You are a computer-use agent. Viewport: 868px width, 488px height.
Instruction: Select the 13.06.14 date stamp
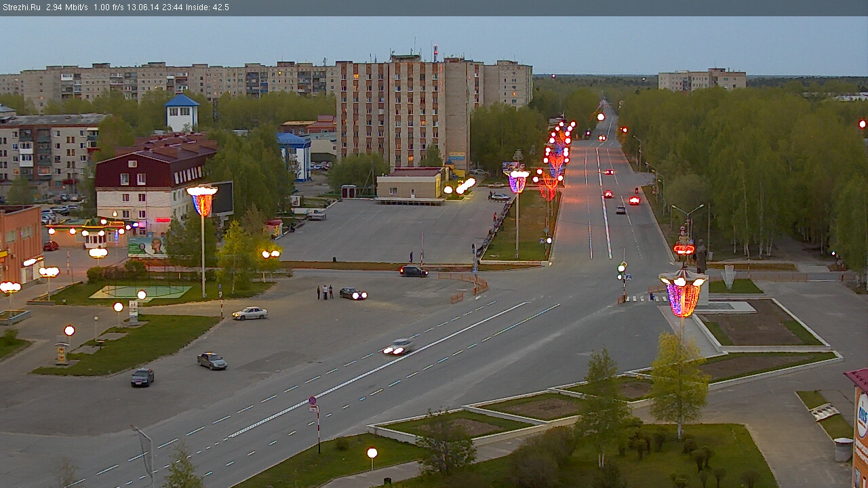pos(142,7)
